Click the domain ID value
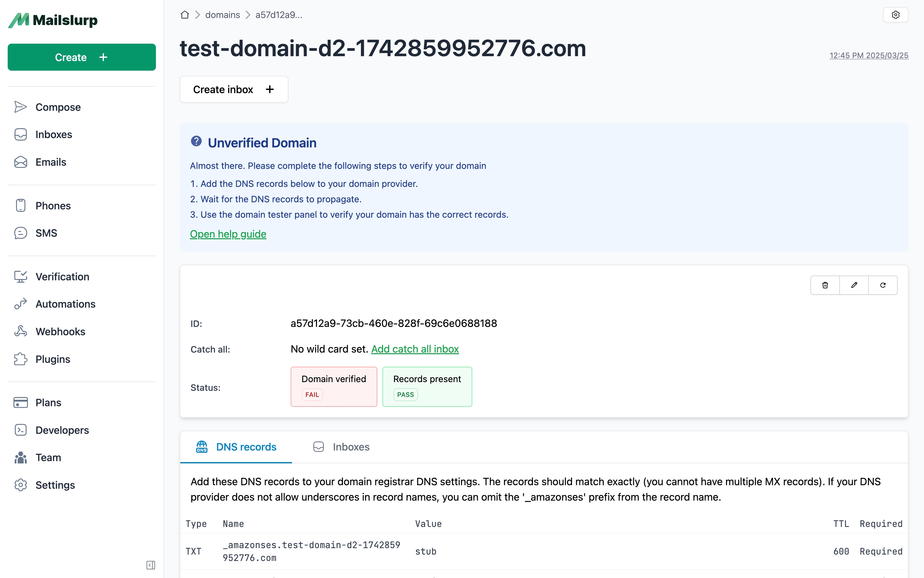The width and height of the screenshot is (924, 578). [x=394, y=323]
